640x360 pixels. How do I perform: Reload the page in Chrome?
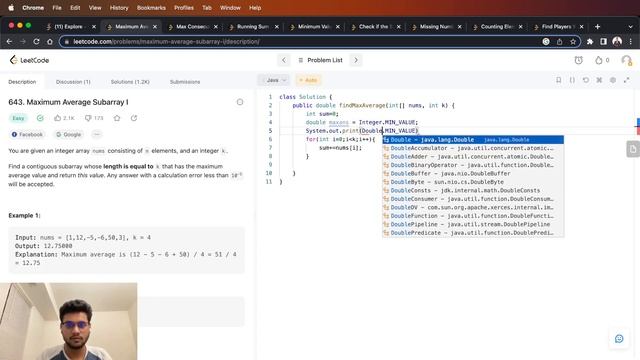pyautogui.click(x=36, y=42)
